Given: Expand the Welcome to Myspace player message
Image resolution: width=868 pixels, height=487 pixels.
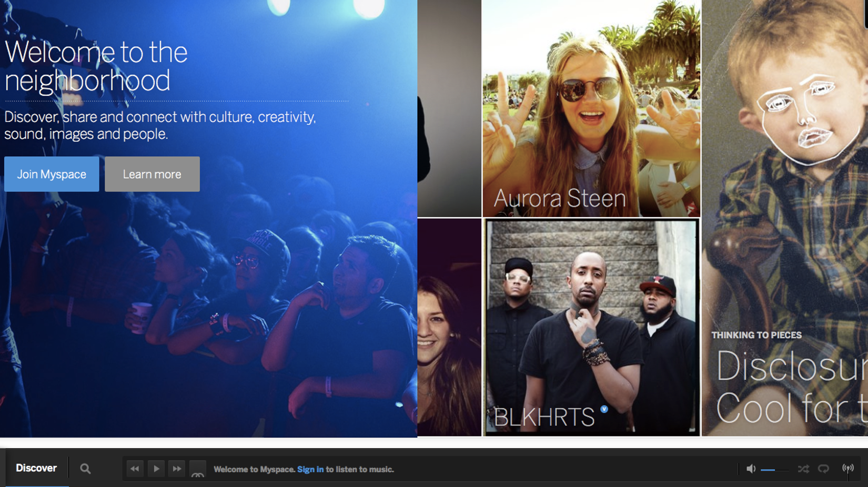Looking at the screenshot, I should pyautogui.click(x=305, y=469).
